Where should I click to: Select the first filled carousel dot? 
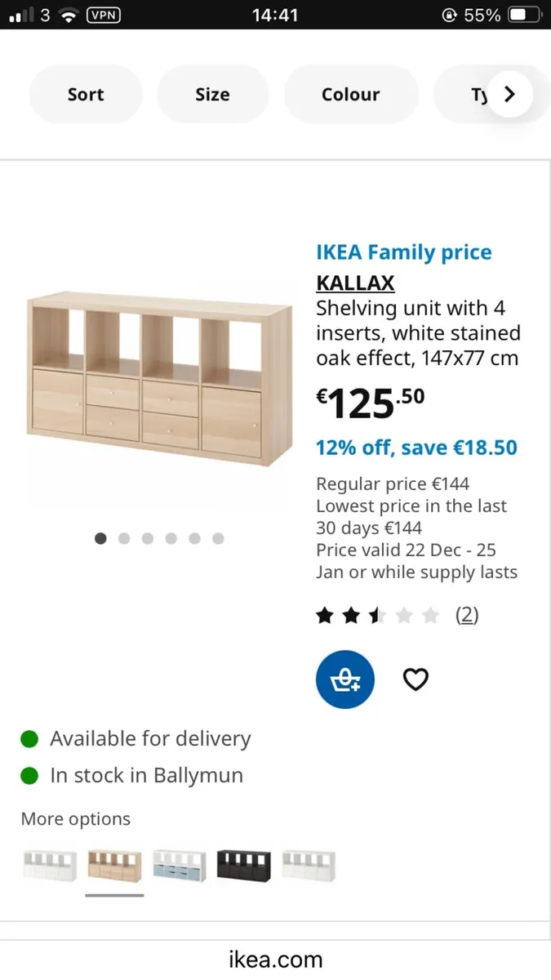[x=100, y=538]
